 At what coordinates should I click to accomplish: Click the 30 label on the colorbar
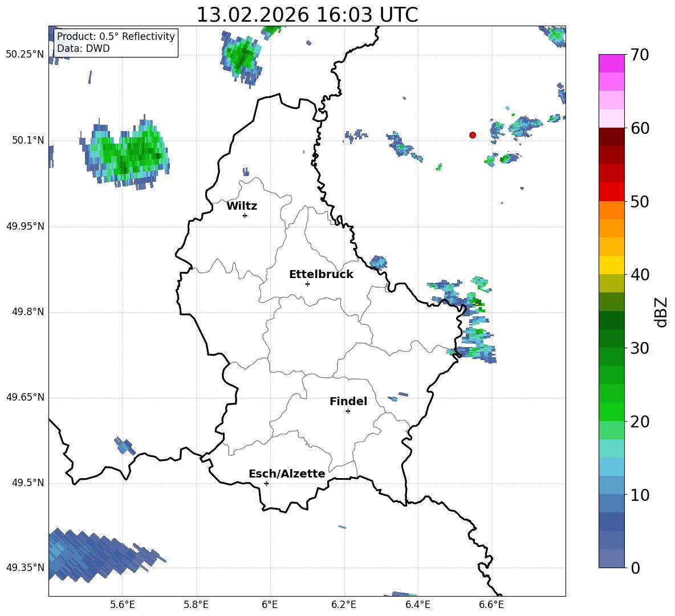pyautogui.click(x=640, y=348)
